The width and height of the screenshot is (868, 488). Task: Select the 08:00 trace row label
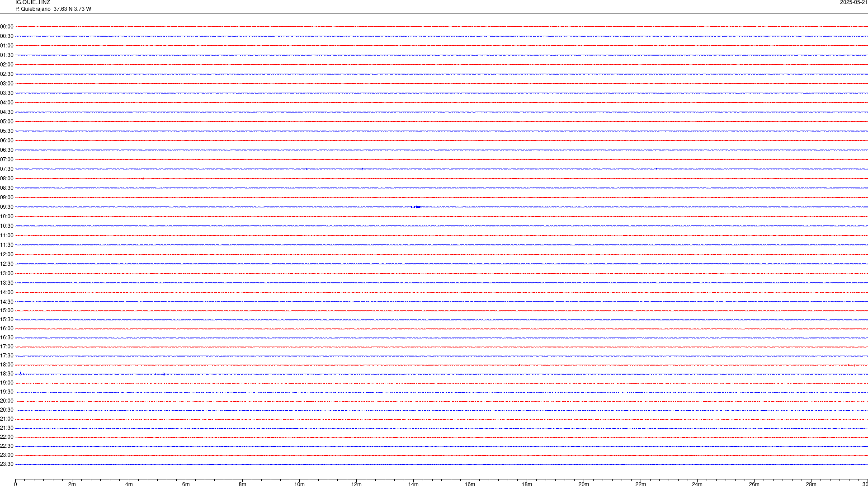(x=7, y=178)
